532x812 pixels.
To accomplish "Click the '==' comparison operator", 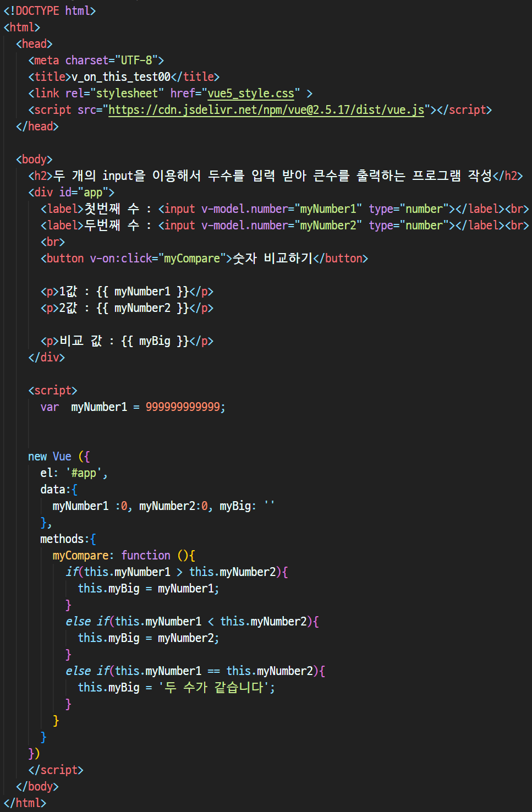I will pos(213,671).
